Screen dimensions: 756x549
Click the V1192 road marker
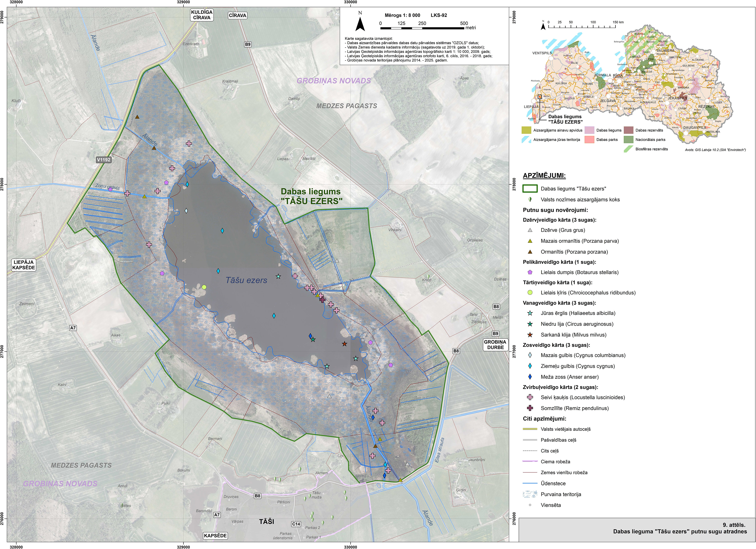(x=104, y=160)
